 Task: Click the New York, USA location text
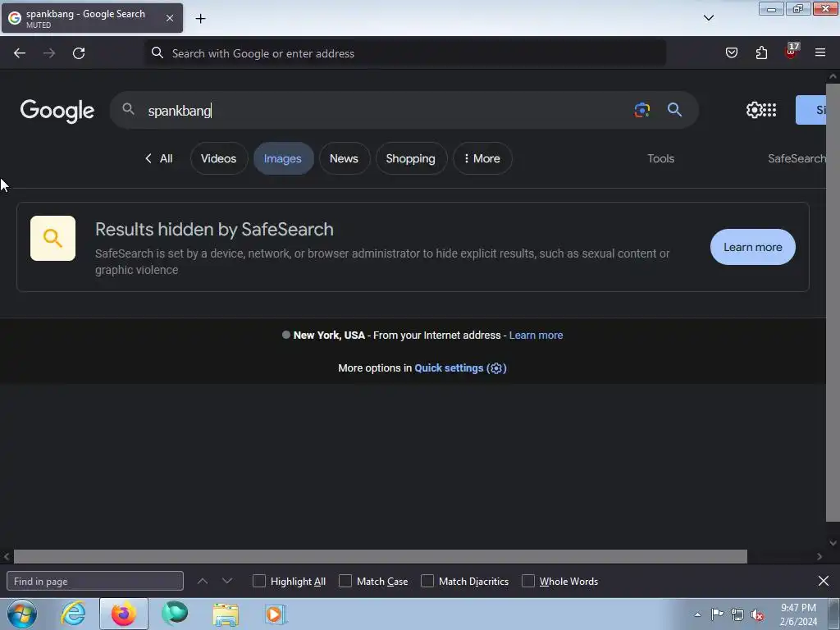tap(329, 336)
